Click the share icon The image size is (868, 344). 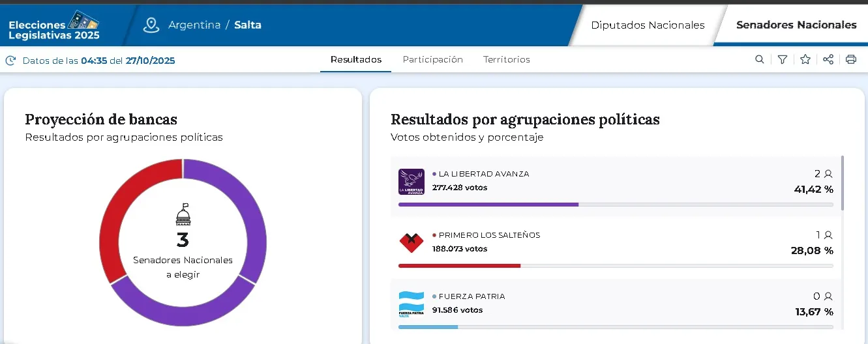(x=828, y=59)
